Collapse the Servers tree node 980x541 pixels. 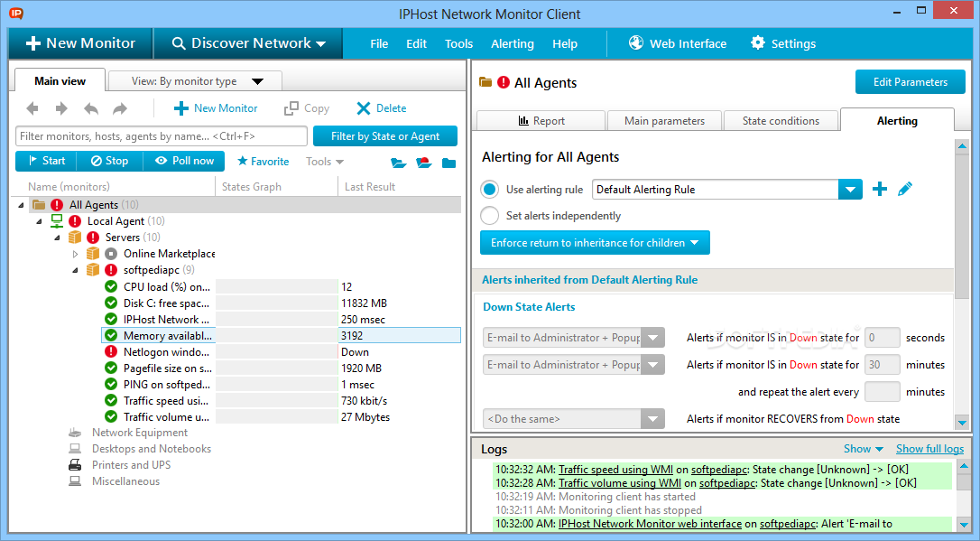coord(58,238)
